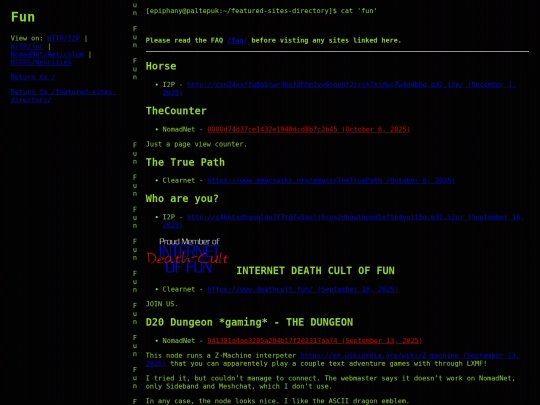Click the 'D20 Dungeon *gaming* - THE DUNGEON' heading
This screenshot has height=405, width=540.
coord(249,322)
